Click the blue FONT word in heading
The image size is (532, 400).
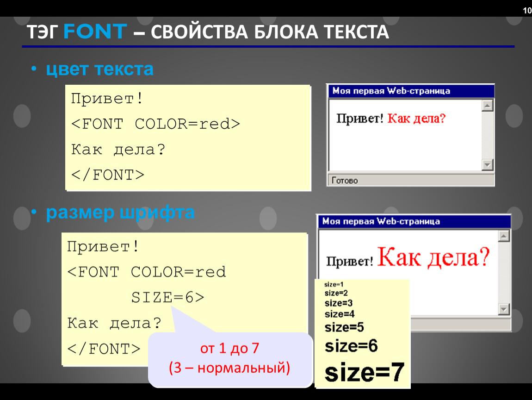click(x=95, y=31)
